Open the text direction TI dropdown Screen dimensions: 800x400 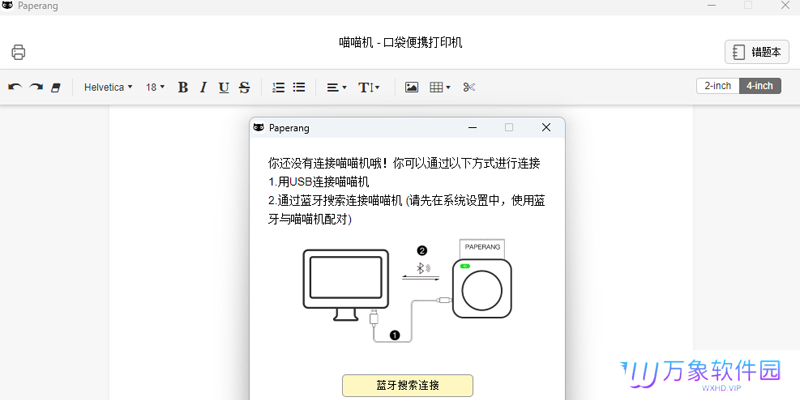pyautogui.click(x=369, y=88)
